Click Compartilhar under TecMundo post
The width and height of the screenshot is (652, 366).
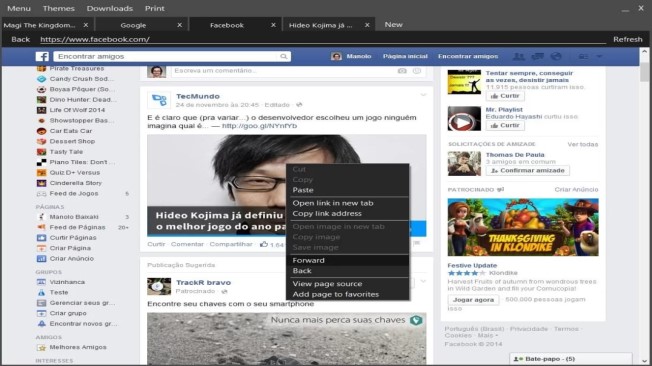[231, 244]
